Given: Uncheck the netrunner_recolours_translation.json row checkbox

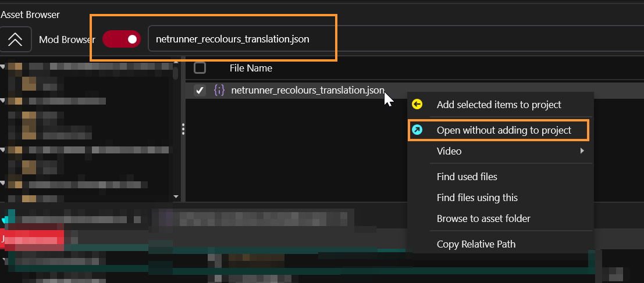Looking at the screenshot, I should 200,91.
